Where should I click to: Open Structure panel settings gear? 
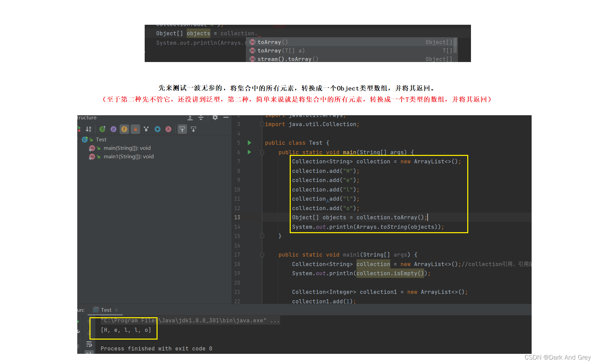(215, 118)
